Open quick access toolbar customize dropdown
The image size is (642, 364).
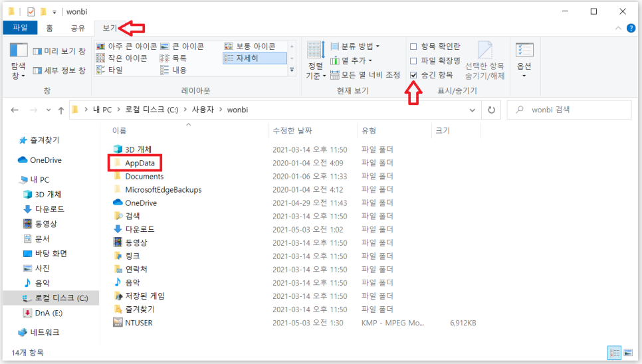[x=54, y=12]
